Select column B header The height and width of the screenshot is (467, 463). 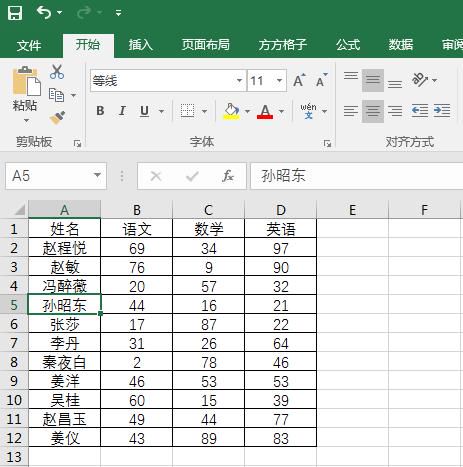[136, 210]
